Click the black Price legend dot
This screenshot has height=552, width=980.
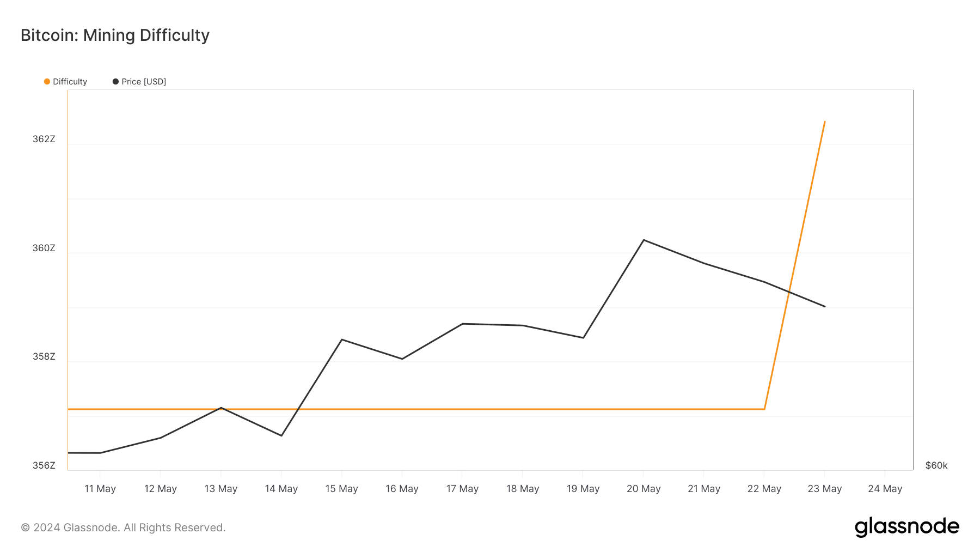pos(115,82)
